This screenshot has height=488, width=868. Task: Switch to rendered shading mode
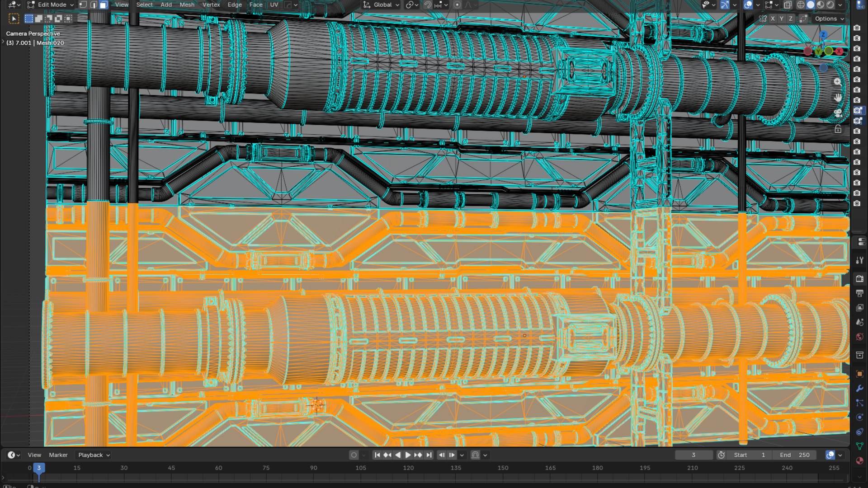[x=830, y=5]
